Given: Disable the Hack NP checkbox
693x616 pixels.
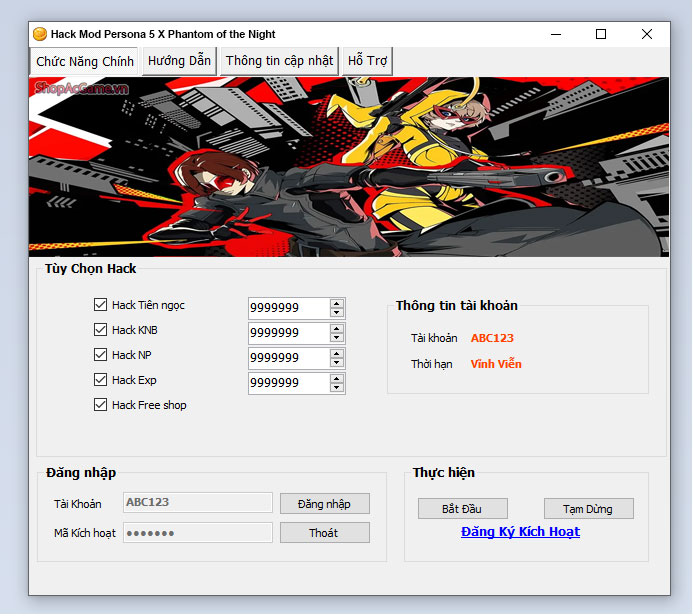Looking at the screenshot, I should pos(100,355).
